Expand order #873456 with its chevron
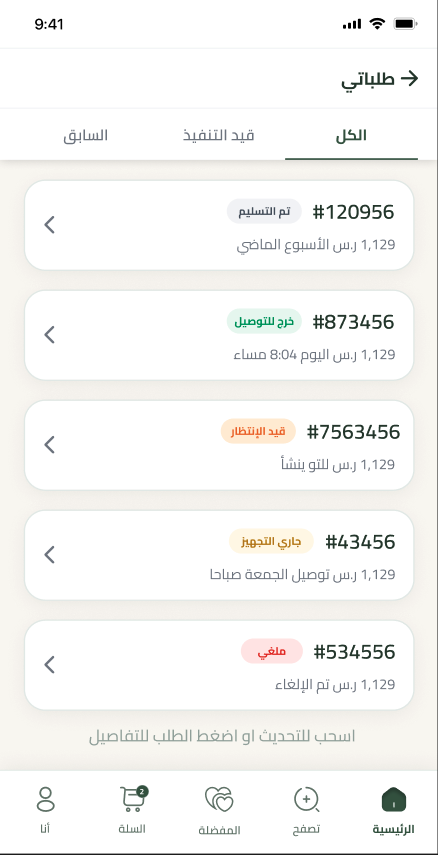This screenshot has height=855, width=438. coord(50,335)
